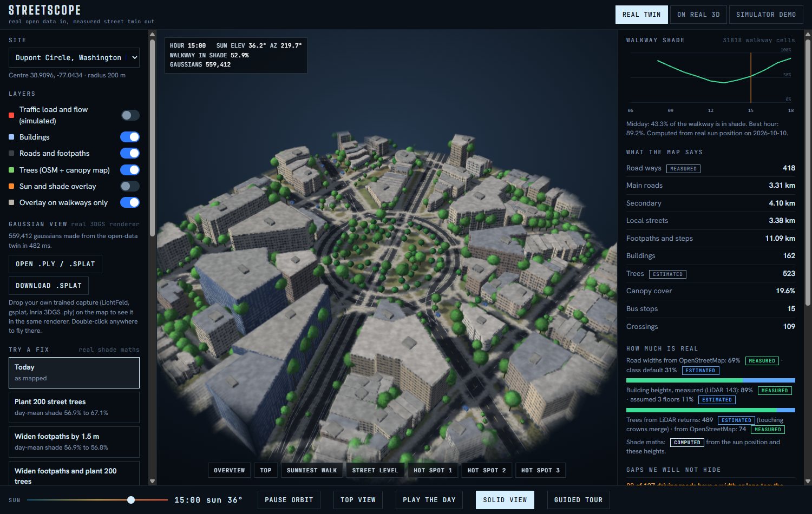This screenshot has height=514, width=812.
Task: Click the sun hour slider handle
Action: click(131, 500)
